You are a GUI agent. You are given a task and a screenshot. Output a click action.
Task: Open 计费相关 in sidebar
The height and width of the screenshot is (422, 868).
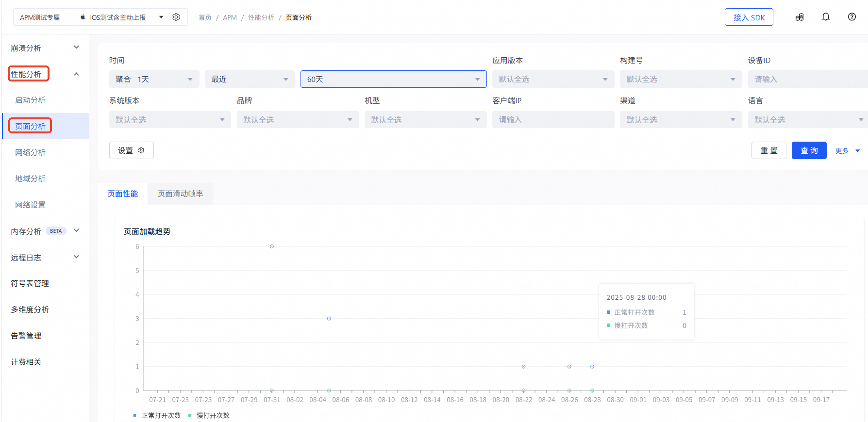26,362
